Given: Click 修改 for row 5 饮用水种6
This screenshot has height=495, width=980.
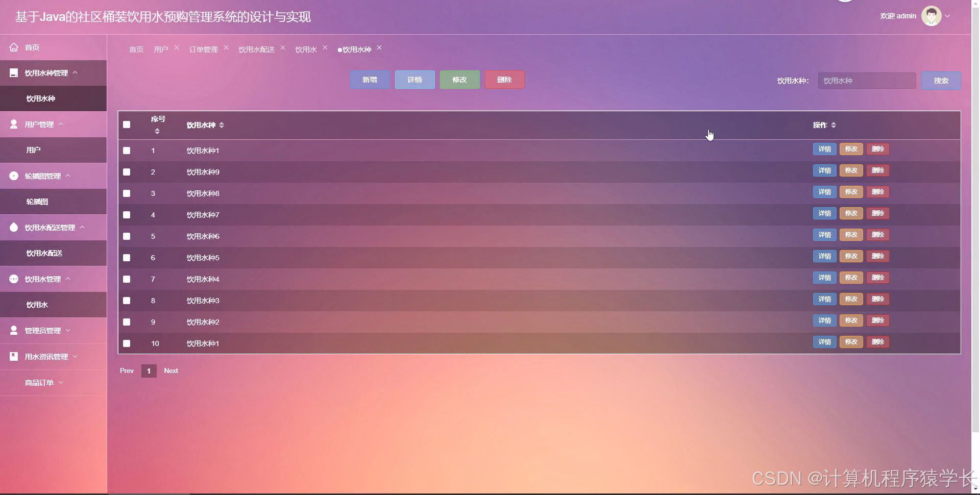Looking at the screenshot, I should pyautogui.click(x=851, y=235).
